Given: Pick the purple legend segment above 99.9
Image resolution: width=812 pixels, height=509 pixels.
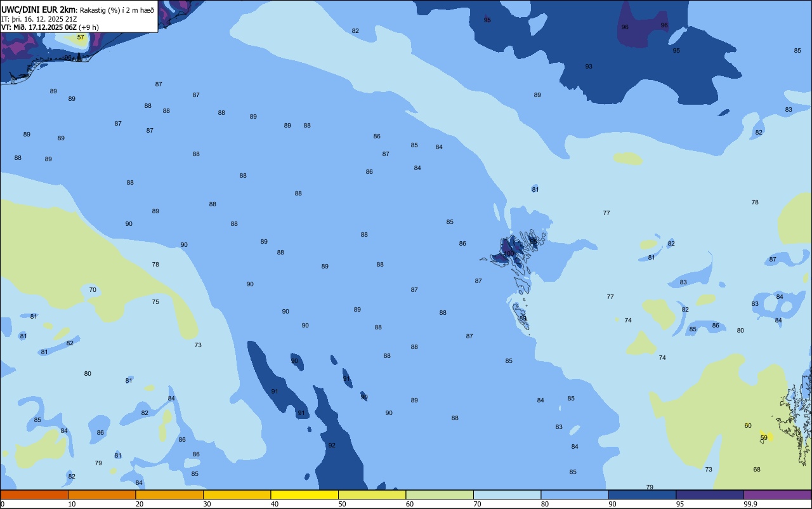Looking at the screenshot, I should coord(777,494).
